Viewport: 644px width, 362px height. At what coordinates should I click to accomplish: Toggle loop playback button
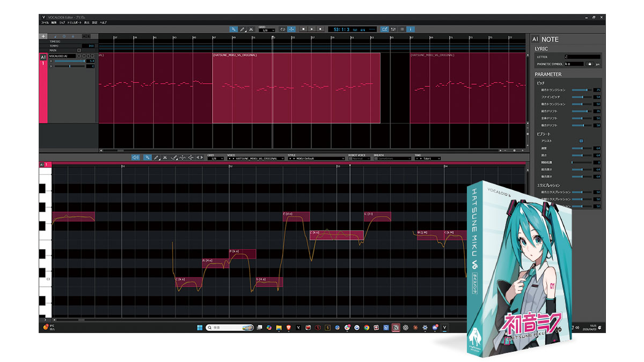click(x=282, y=29)
